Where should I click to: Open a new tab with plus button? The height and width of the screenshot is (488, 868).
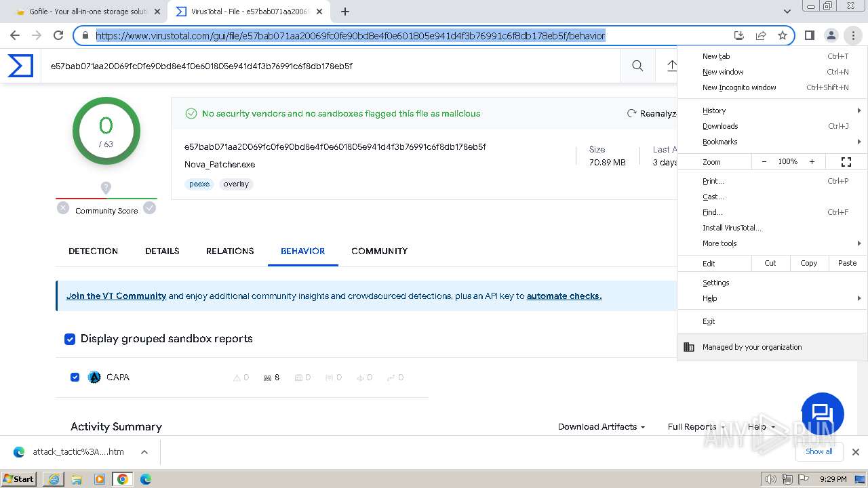[x=345, y=12]
